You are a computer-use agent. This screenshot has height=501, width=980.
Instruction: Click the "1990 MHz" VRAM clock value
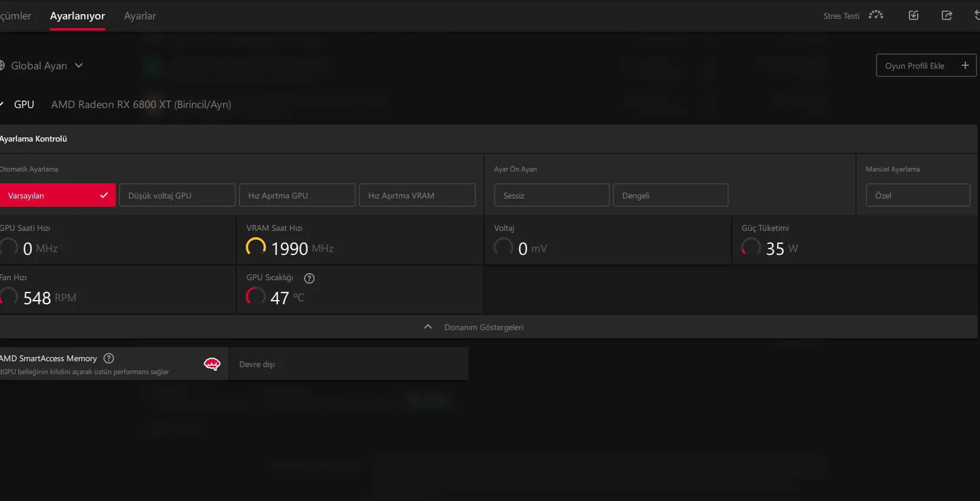(302, 249)
